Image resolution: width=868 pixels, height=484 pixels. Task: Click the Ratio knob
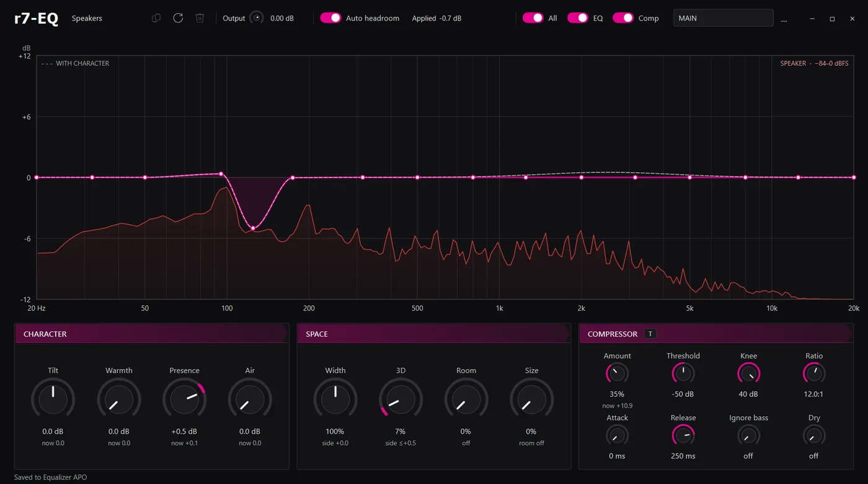tap(814, 374)
